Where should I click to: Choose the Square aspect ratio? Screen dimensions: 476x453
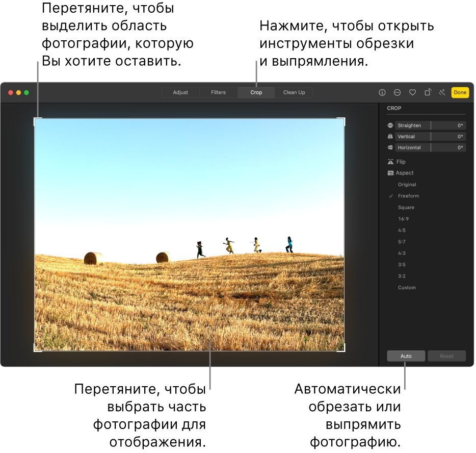coord(406,208)
